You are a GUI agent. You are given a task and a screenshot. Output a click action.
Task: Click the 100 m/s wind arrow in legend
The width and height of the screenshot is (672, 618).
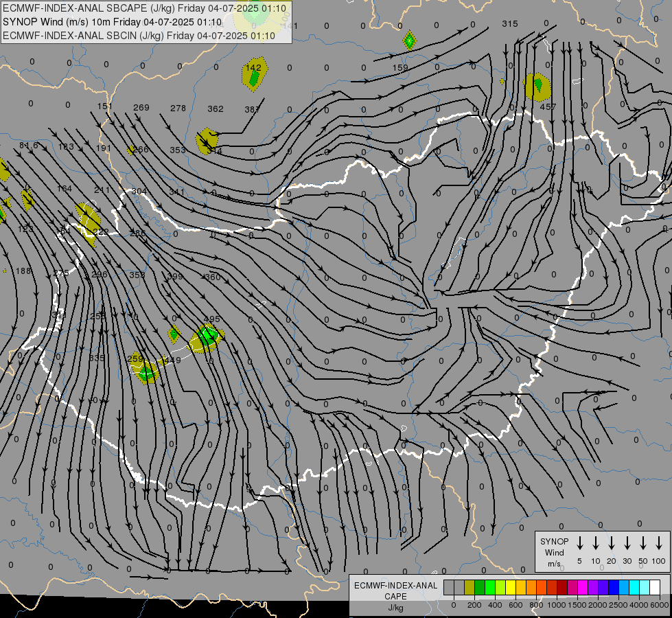pos(659,543)
